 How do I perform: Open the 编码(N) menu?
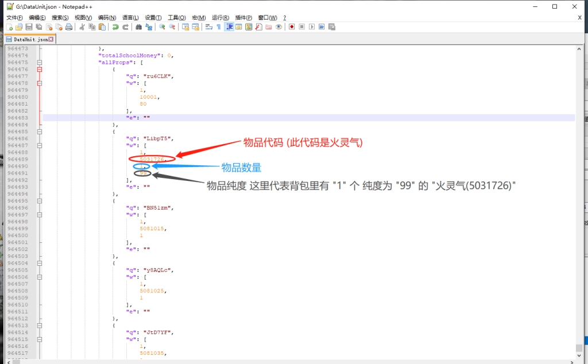(x=107, y=18)
